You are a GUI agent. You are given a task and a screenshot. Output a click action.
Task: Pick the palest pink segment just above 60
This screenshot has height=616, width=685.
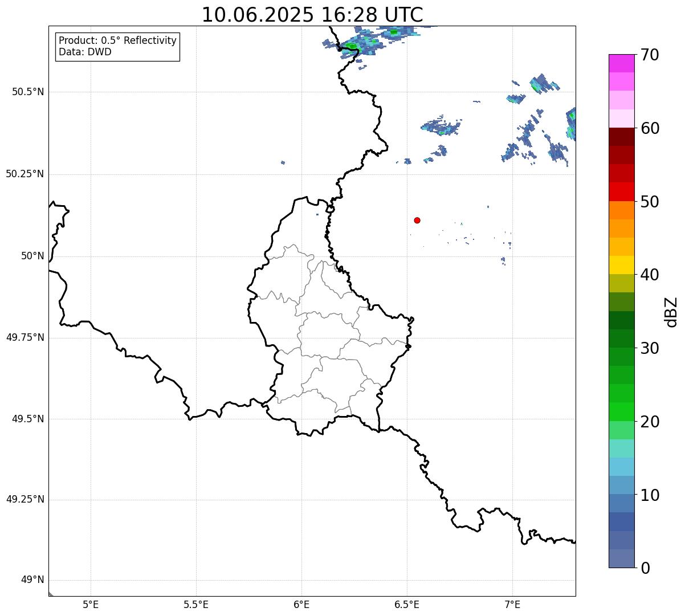click(x=621, y=119)
